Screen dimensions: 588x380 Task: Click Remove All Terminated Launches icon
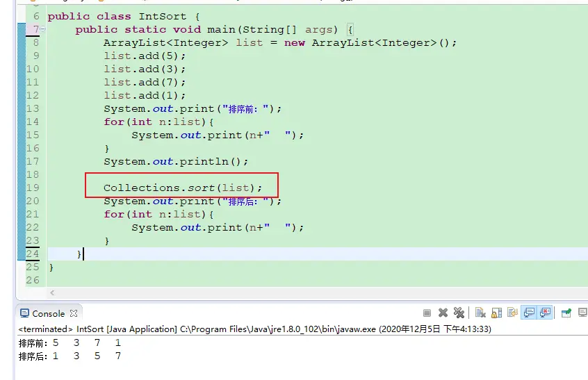pos(459,313)
